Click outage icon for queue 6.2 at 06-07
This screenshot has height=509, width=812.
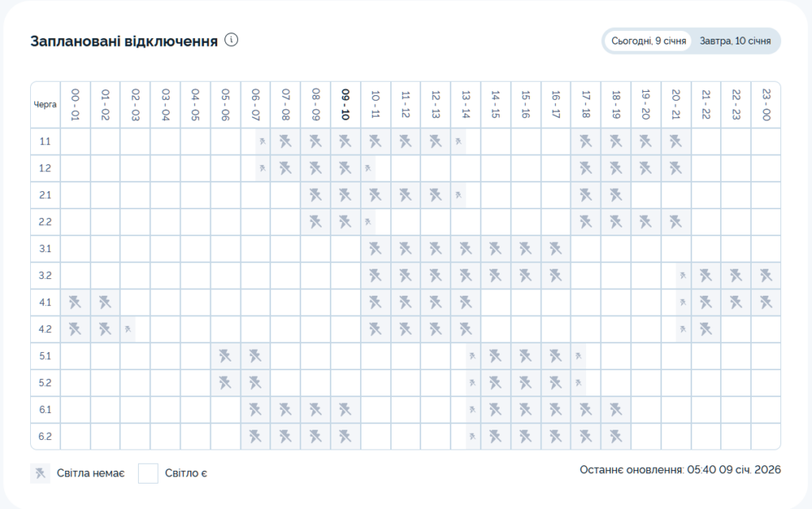(x=255, y=436)
